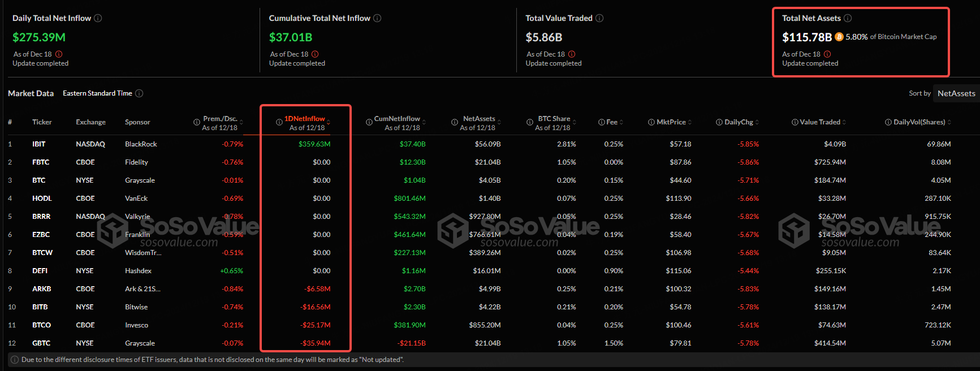Click the Exchange column header

pos(90,122)
